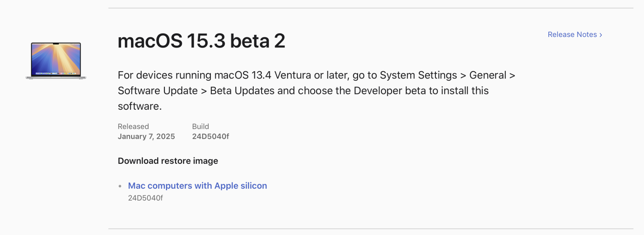
Task: Click the Build label
Action: [200, 127]
